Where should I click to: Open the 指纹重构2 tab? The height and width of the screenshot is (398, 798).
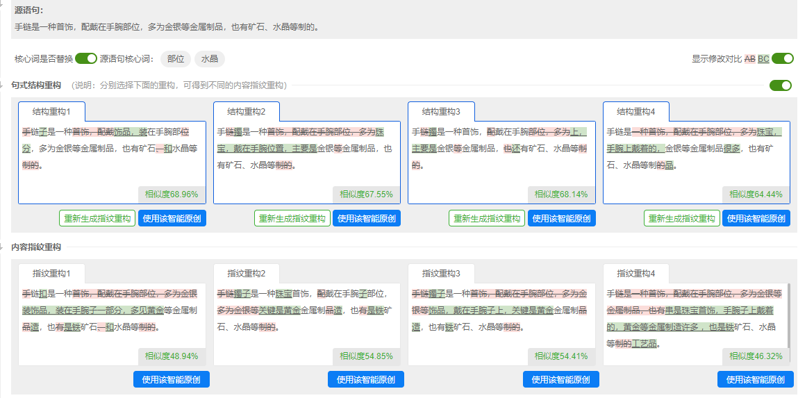click(x=246, y=273)
